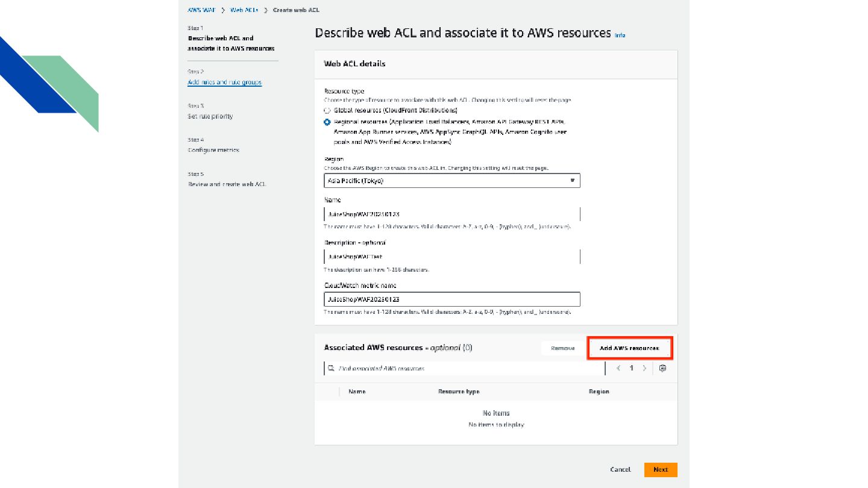The width and height of the screenshot is (868, 488).
Task: Focus the Description optional input field
Action: coord(451,257)
